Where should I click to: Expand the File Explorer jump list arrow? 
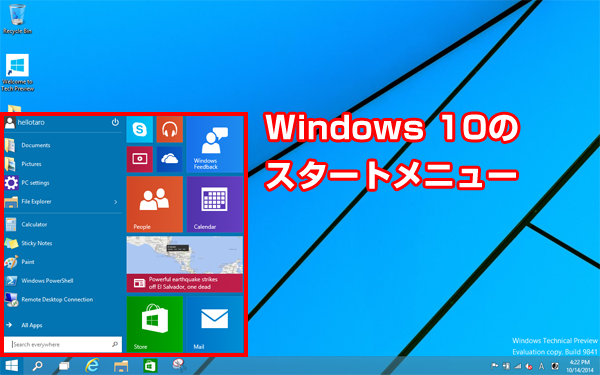tap(116, 202)
